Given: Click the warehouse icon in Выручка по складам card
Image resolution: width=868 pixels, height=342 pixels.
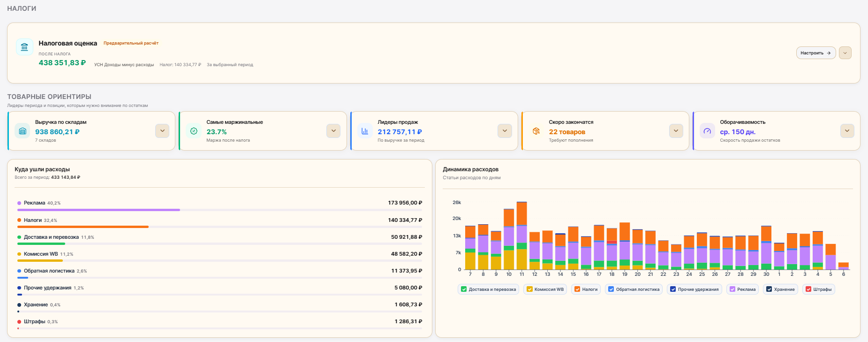Looking at the screenshot, I should [x=22, y=131].
